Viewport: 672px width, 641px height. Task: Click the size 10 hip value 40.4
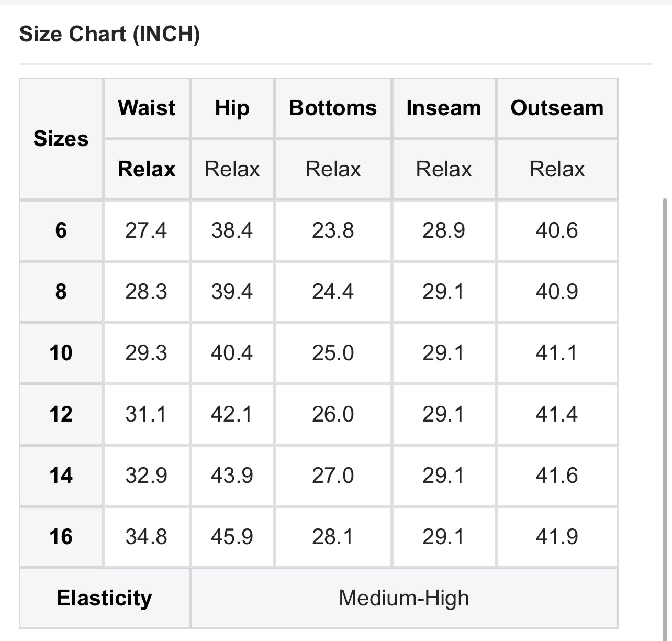point(232,353)
